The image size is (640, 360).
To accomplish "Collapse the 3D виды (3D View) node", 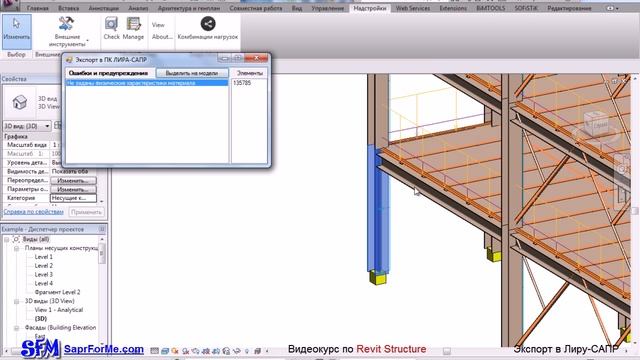I will [x=16, y=301].
